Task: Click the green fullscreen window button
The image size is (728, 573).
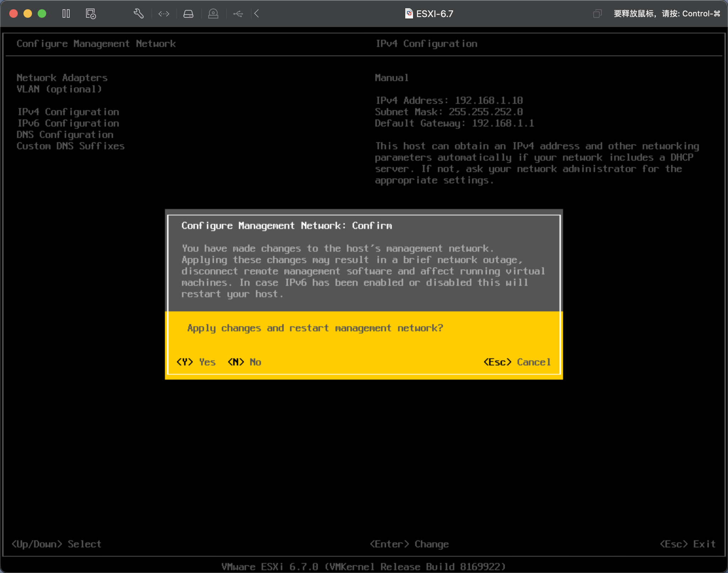Action: (42, 14)
